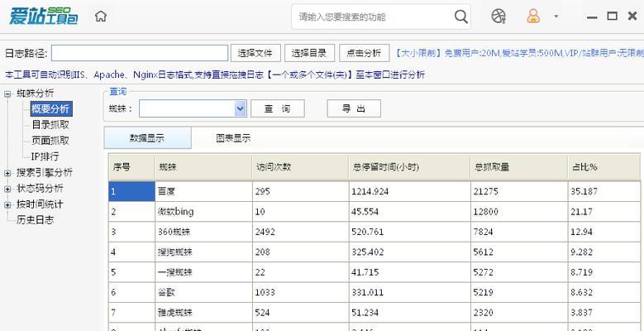
Task: Click visit count value 2492
Action: pos(301,232)
